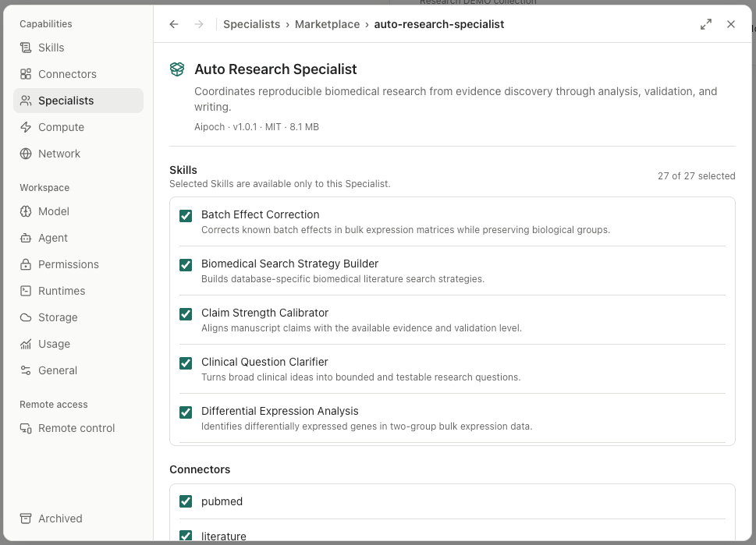Click the 'Corrects known batch effects' description

(406, 230)
